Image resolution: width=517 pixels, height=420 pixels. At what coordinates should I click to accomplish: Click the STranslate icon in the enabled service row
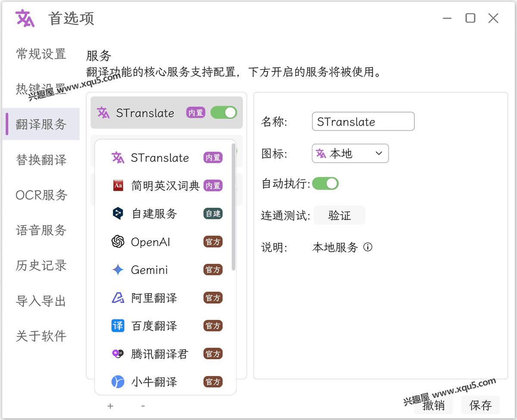point(103,113)
